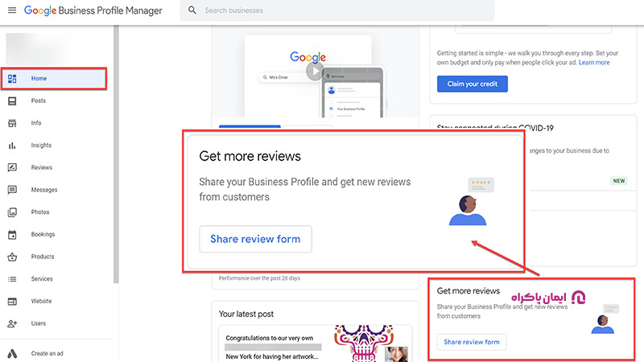Click the Services list icon
Viewport: 644px width, 362px height.
coord(12,279)
